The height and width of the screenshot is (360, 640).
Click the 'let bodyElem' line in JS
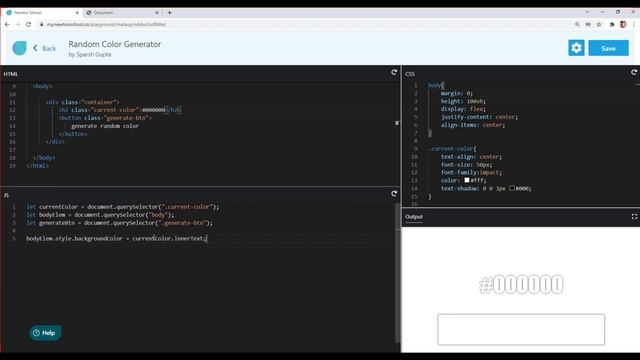click(100, 215)
